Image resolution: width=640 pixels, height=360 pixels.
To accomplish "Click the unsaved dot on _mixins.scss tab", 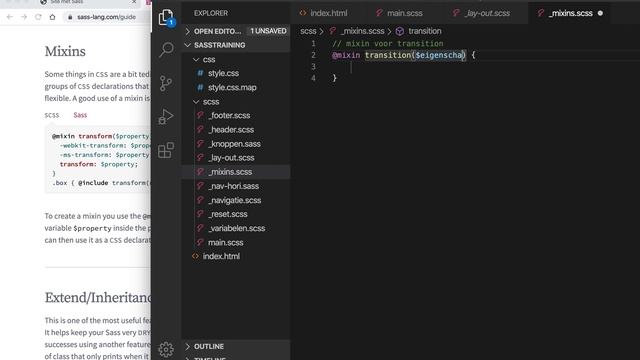I will tap(600, 13).
